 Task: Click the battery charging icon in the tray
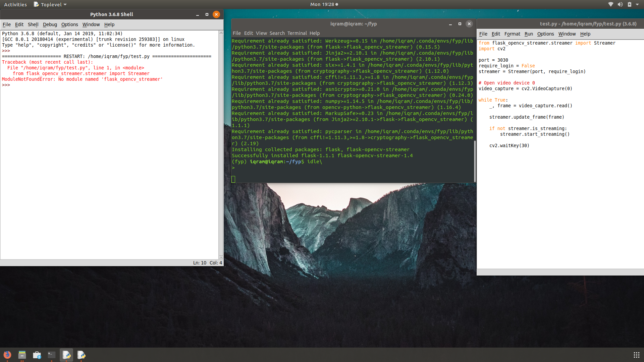pyautogui.click(x=630, y=4)
